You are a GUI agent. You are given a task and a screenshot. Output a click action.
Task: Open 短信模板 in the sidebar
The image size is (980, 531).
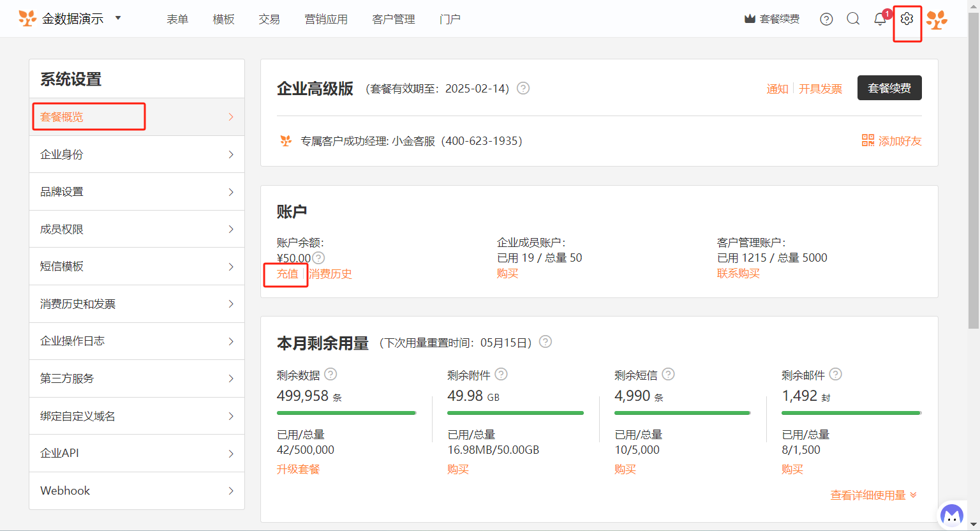pyautogui.click(x=137, y=266)
